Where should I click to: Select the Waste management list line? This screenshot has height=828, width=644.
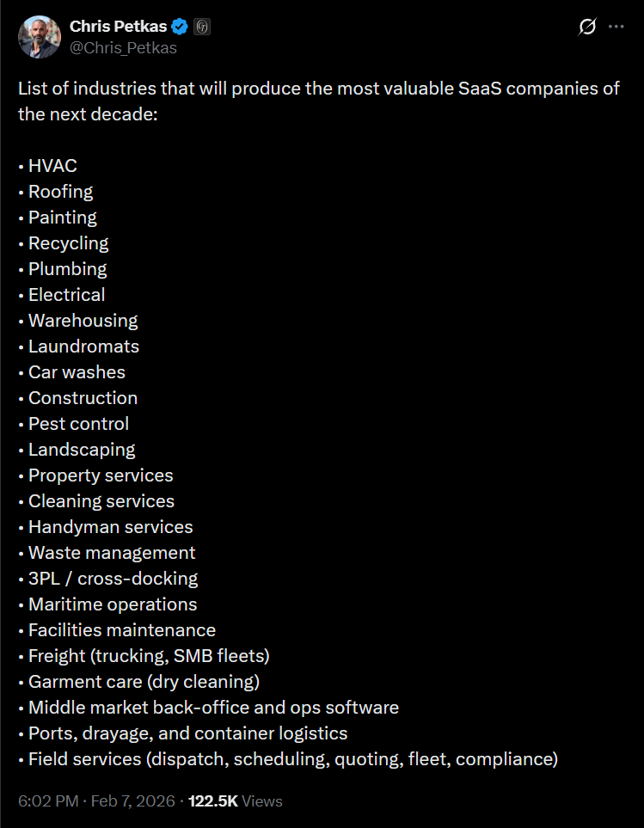(x=111, y=552)
